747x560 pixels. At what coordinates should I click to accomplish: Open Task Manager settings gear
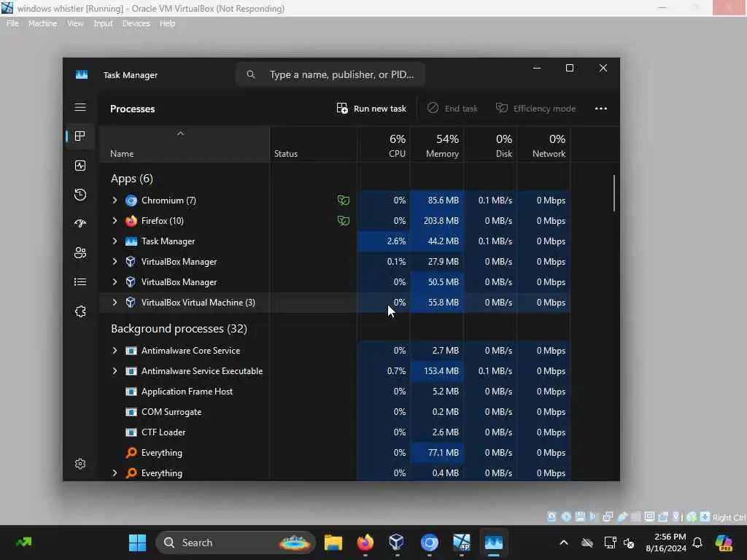[x=80, y=464]
